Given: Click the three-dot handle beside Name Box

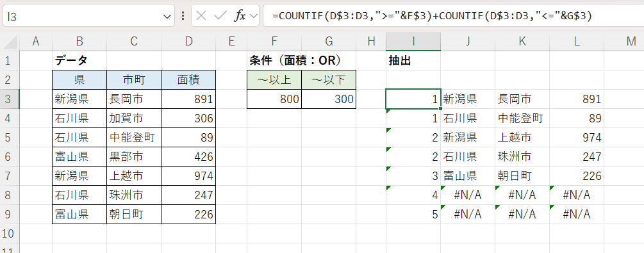Looking at the screenshot, I should (183, 16).
